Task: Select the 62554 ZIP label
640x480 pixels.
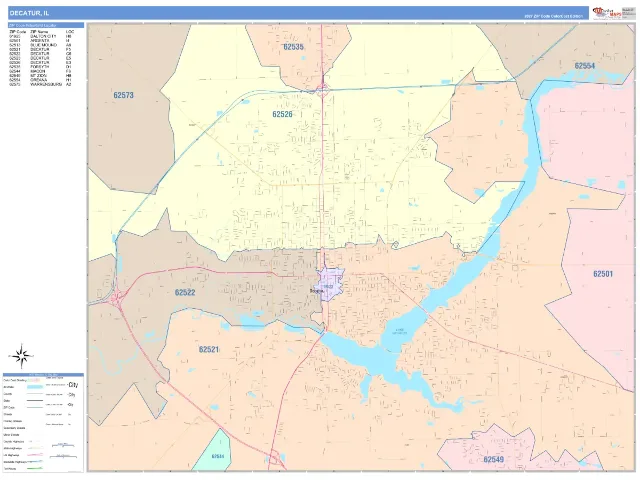Action: pyautogui.click(x=584, y=66)
